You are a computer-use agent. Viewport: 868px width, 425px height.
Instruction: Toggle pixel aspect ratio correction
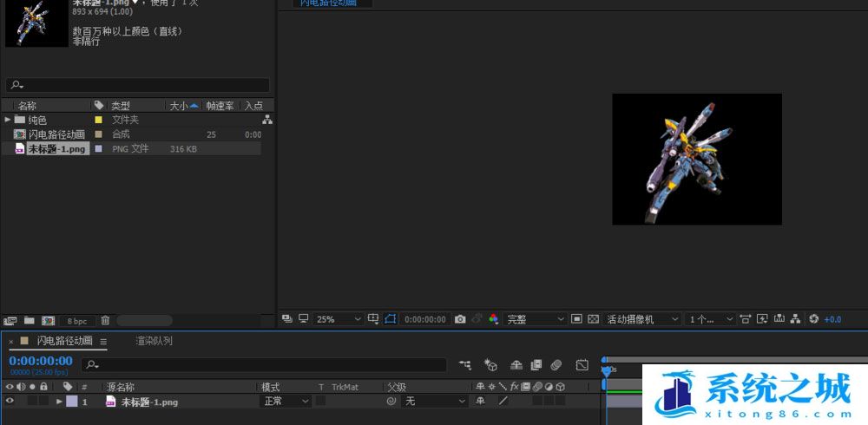[745, 319]
